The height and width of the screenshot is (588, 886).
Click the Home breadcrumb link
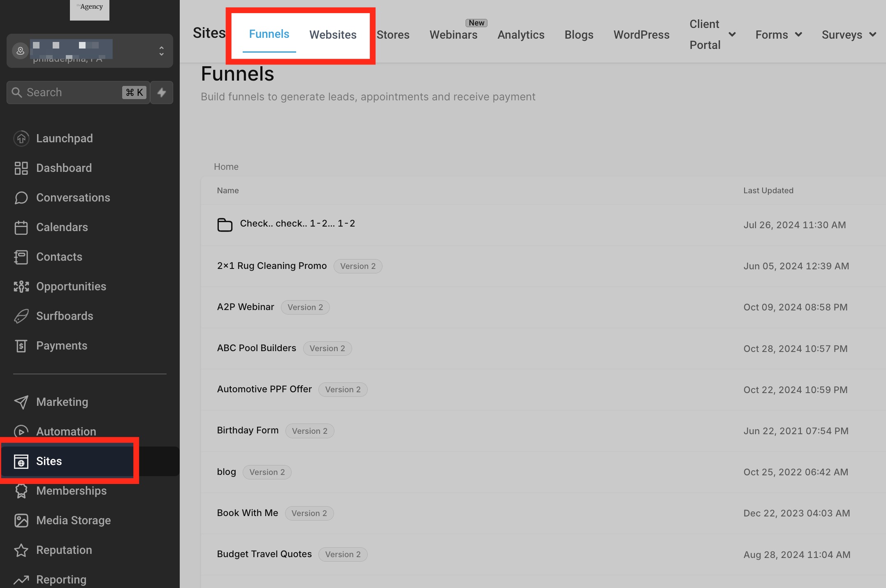(226, 167)
